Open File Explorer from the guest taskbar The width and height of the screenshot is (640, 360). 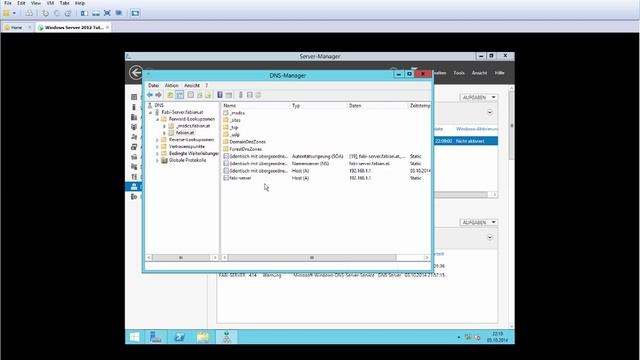203,337
